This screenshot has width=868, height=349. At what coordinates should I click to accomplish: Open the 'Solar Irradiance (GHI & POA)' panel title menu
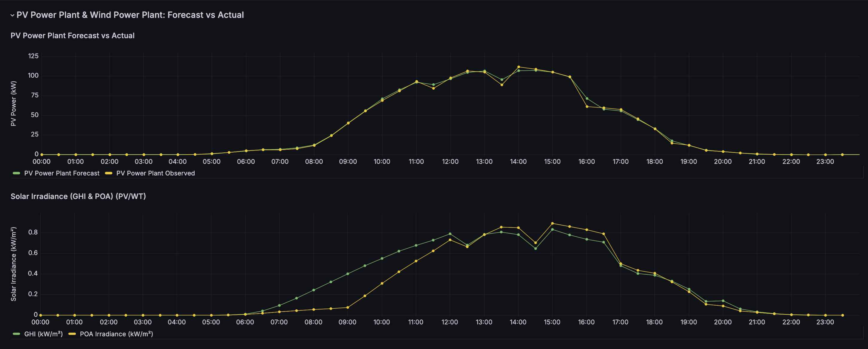click(78, 196)
